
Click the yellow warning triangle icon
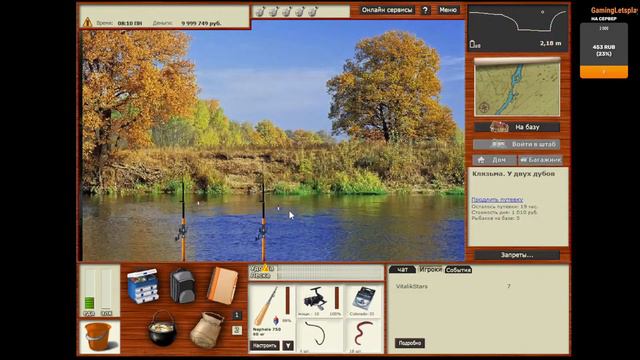87,22
